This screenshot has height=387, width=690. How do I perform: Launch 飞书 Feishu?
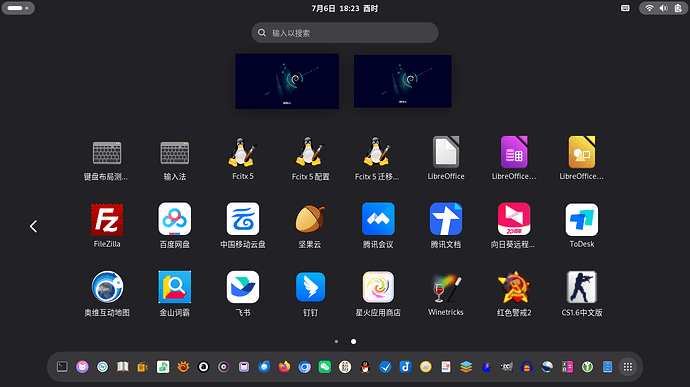click(x=242, y=294)
